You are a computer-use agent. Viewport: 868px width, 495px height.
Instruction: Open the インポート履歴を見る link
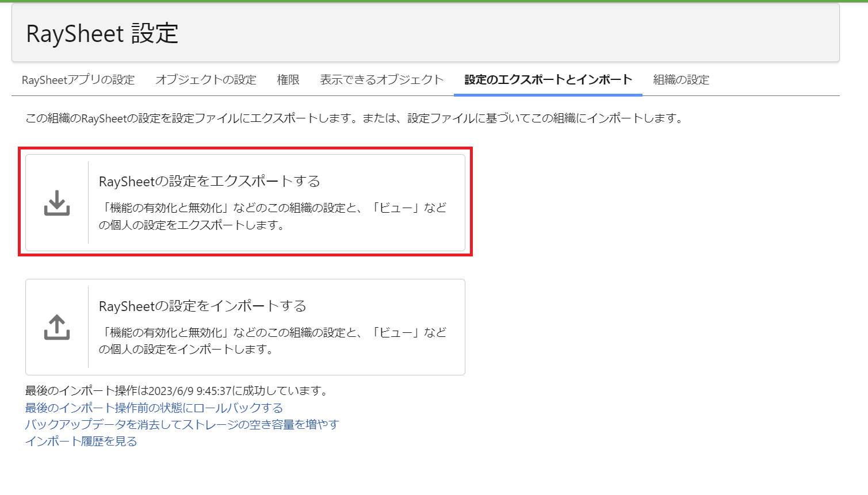coord(81,441)
